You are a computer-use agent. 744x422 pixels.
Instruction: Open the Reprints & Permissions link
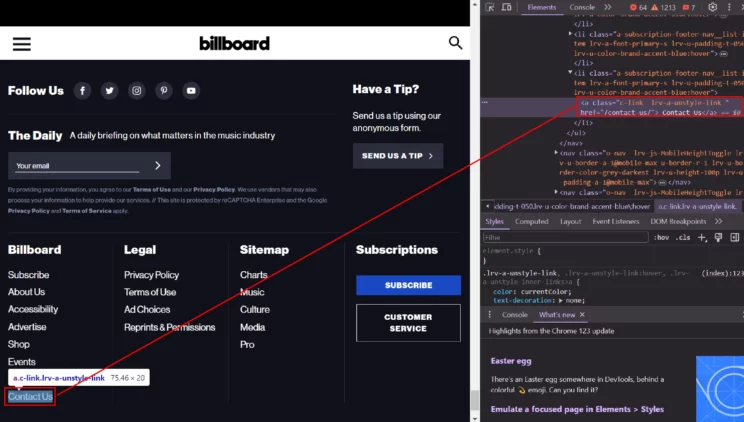tap(169, 327)
